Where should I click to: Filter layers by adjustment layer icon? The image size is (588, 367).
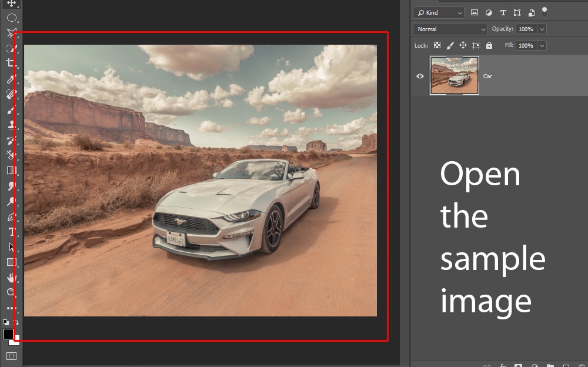point(489,12)
